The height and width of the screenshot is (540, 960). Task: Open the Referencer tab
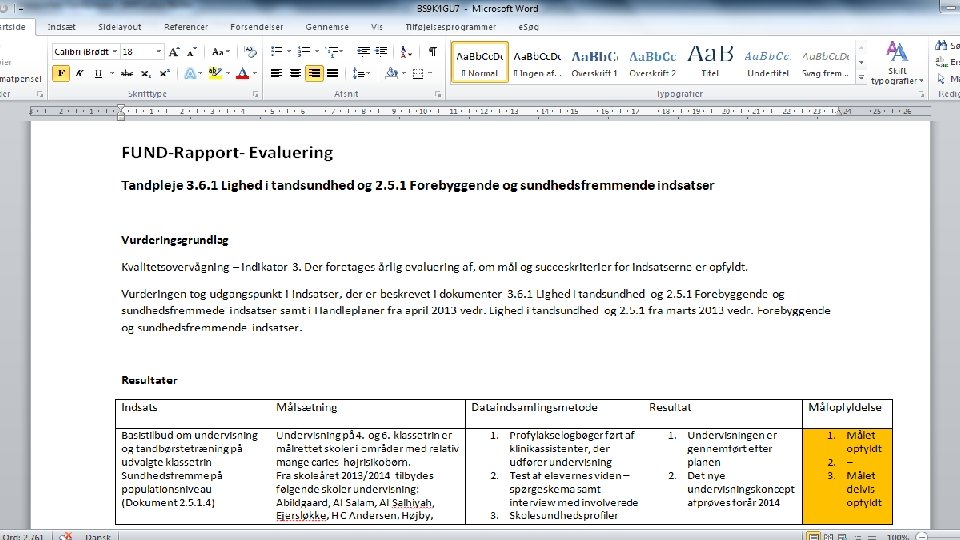pyautogui.click(x=186, y=27)
